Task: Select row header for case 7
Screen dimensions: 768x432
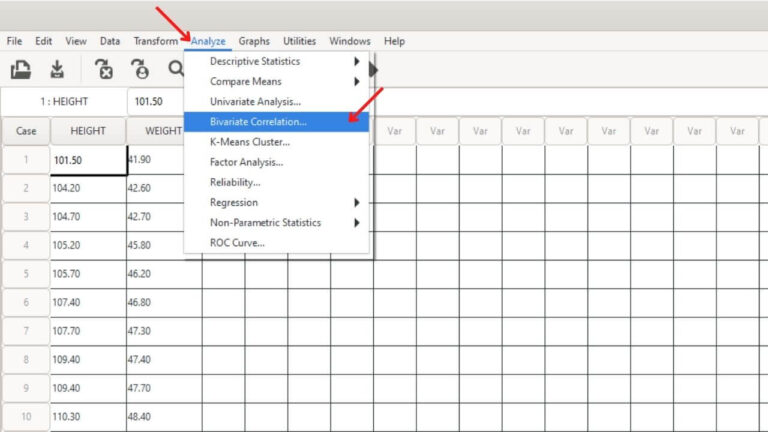Action: [x=26, y=331]
